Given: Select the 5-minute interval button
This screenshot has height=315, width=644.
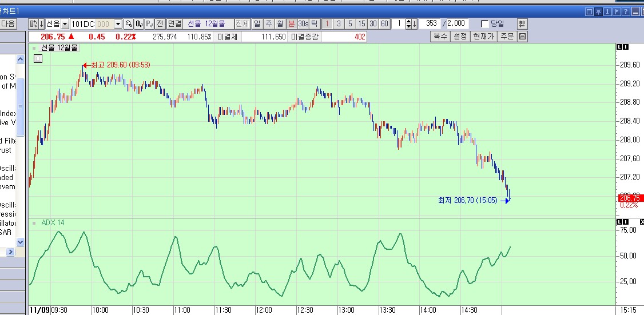Looking at the screenshot, I should click(350, 23).
